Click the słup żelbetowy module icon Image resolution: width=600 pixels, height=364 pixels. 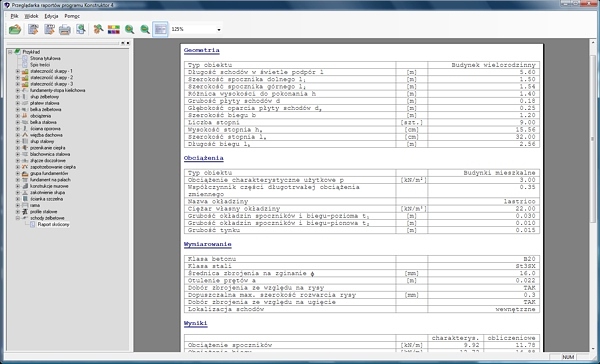tap(25, 97)
